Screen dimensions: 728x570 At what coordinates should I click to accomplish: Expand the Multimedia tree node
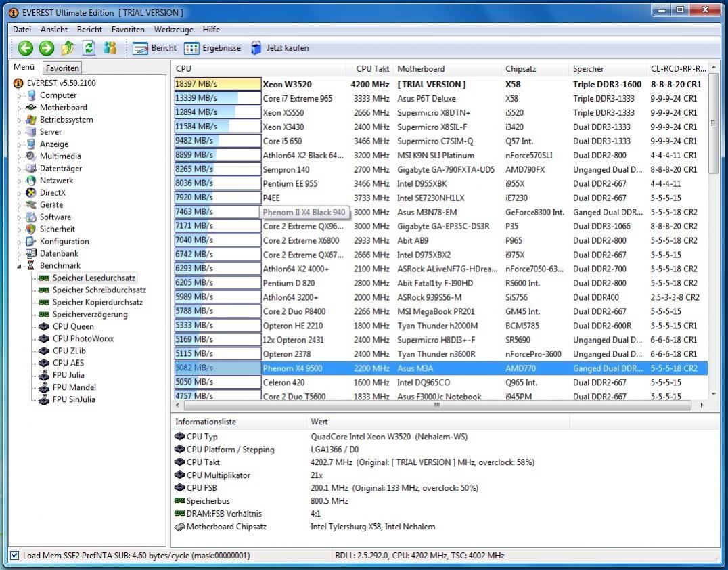[x=20, y=156]
